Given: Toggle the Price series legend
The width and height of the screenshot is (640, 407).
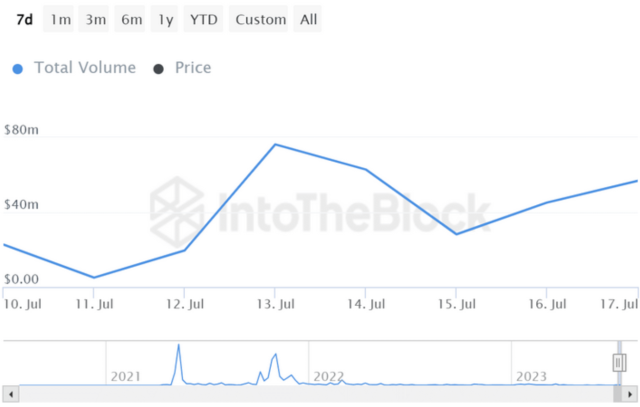Looking at the screenshot, I should 193,68.
